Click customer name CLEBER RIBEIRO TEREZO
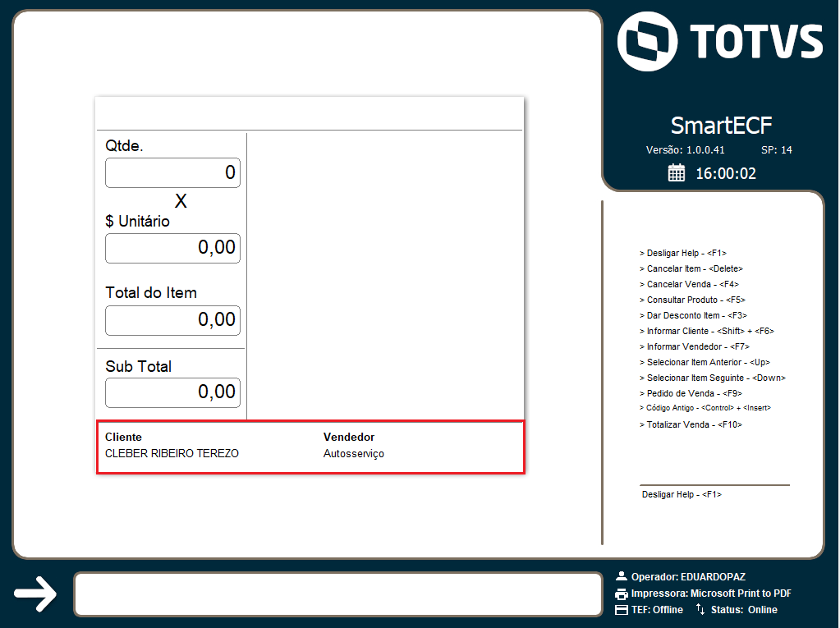Image resolution: width=840 pixels, height=628 pixels. pos(172,453)
